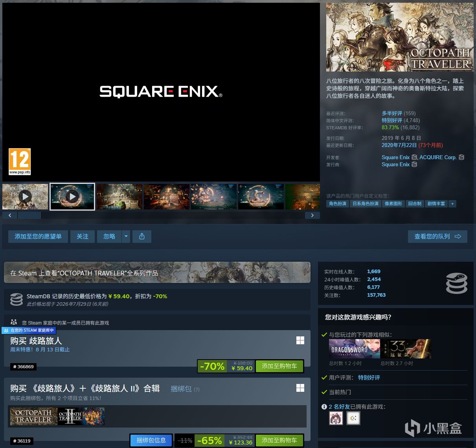This screenshot has width=476, height=448.
Task: Open ACQUIRE Corp. developer link
Action: coord(438,157)
